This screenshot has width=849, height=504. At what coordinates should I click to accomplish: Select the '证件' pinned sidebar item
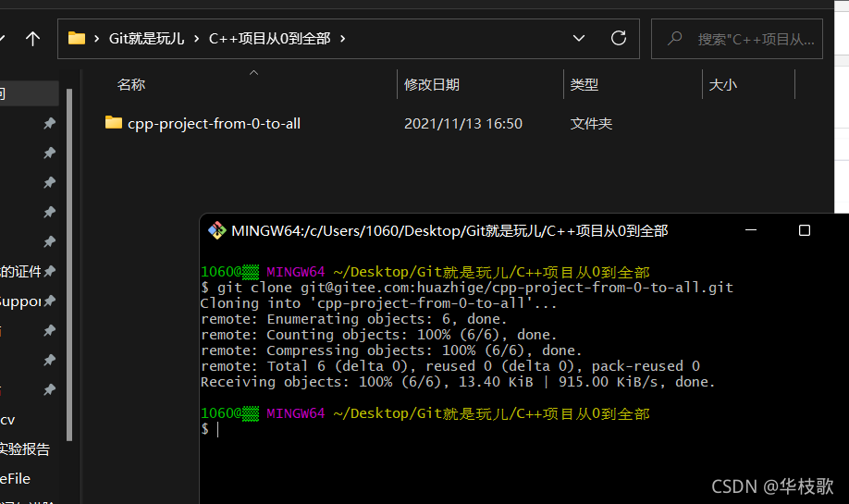[x=20, y=271]
